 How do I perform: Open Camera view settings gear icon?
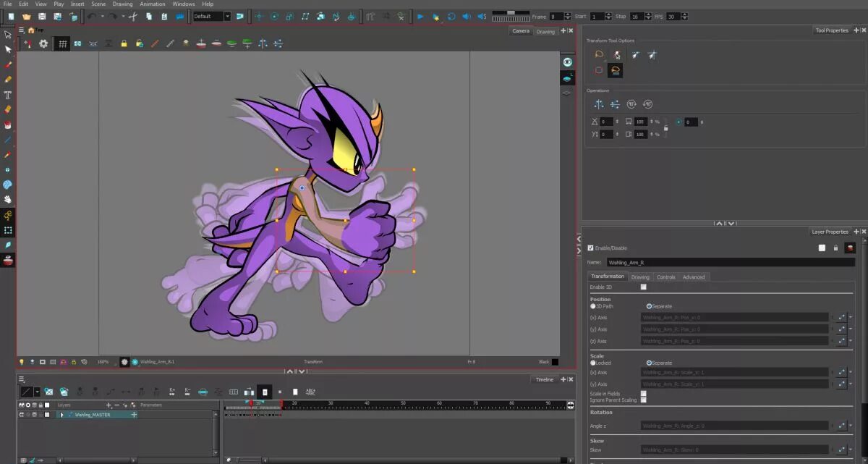[x=43, y=43]
